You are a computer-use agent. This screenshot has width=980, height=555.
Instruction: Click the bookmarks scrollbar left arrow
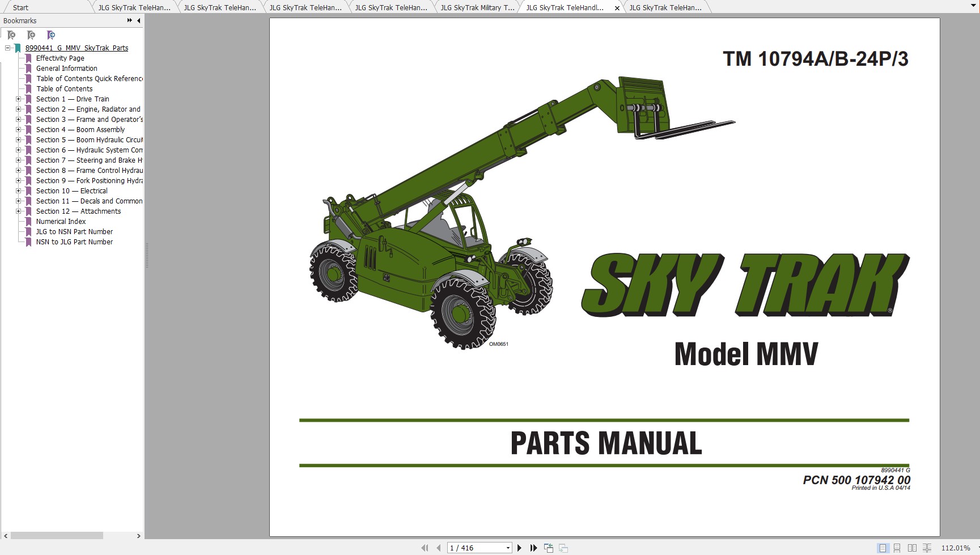6,535
